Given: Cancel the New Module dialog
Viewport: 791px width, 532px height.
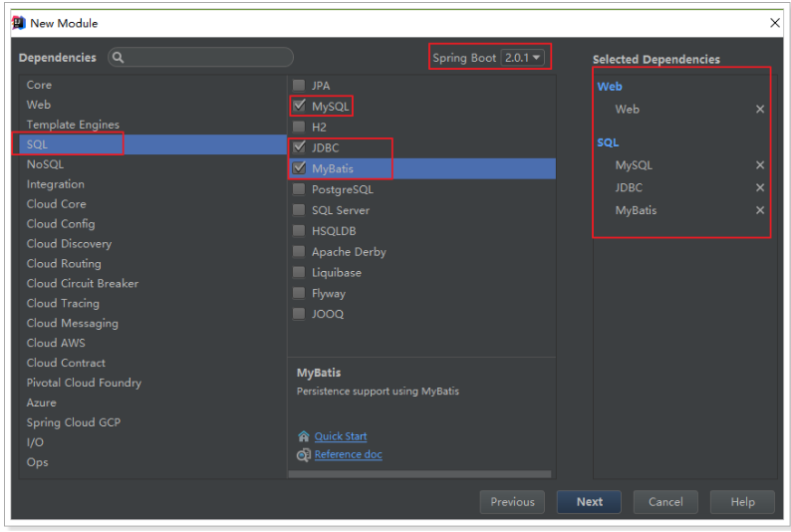Looking at the screenshot, I should [x=665, y=502].
